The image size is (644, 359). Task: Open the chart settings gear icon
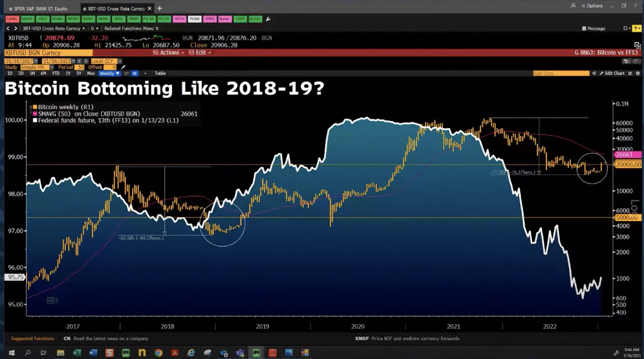click(x=638, y=73)
